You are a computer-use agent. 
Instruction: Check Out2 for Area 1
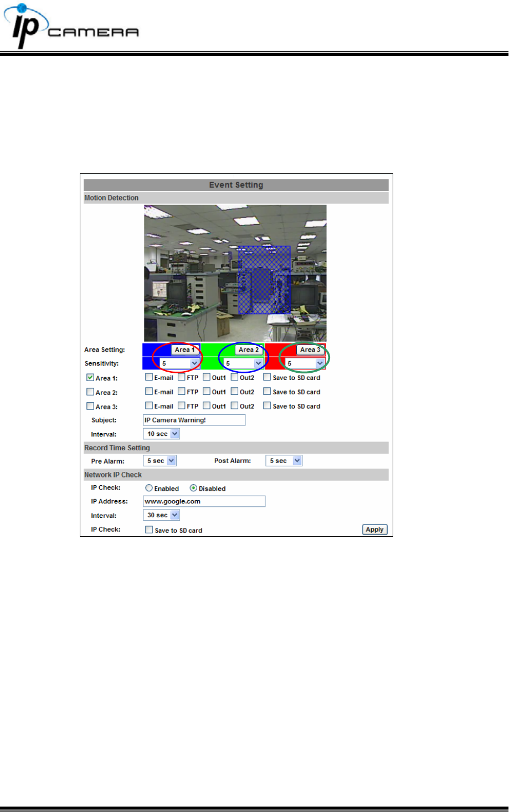pos(234,377)
